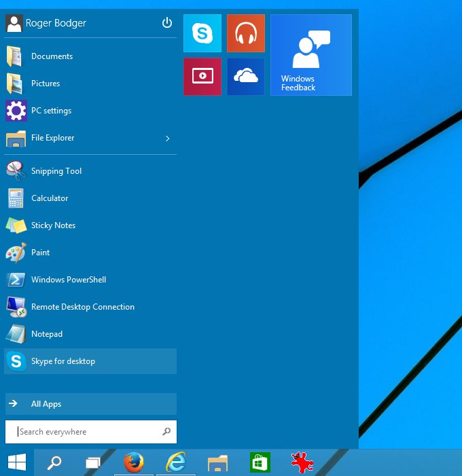Open the OneDrive cloud tile
The height and width of the screenshot is (476, 462).
click(246, 77)
